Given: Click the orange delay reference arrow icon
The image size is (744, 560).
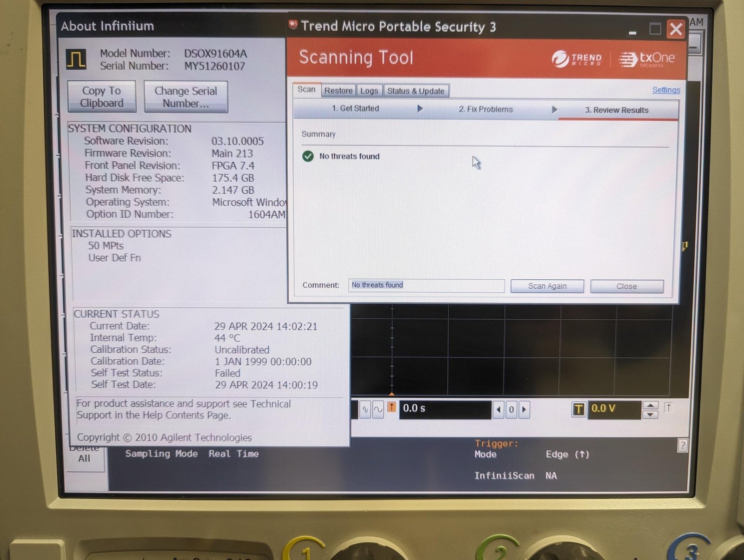Looking at the screenshot, I should (x=392, y=408).
